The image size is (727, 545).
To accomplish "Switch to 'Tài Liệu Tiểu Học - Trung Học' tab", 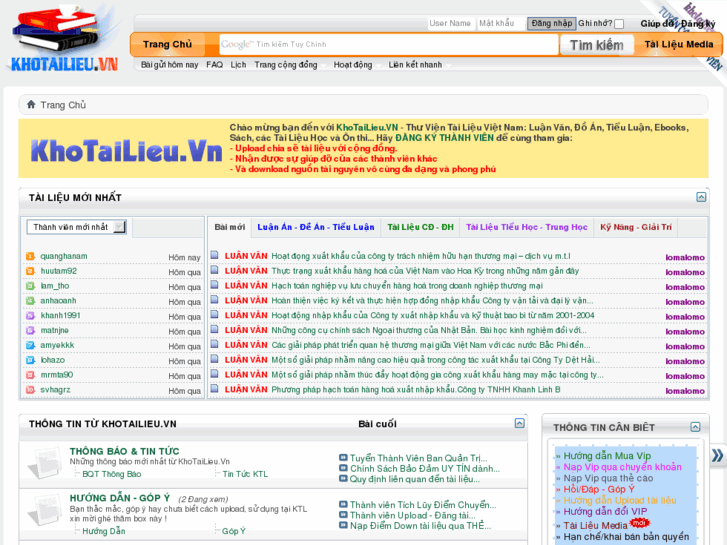I will pos(527,227).
